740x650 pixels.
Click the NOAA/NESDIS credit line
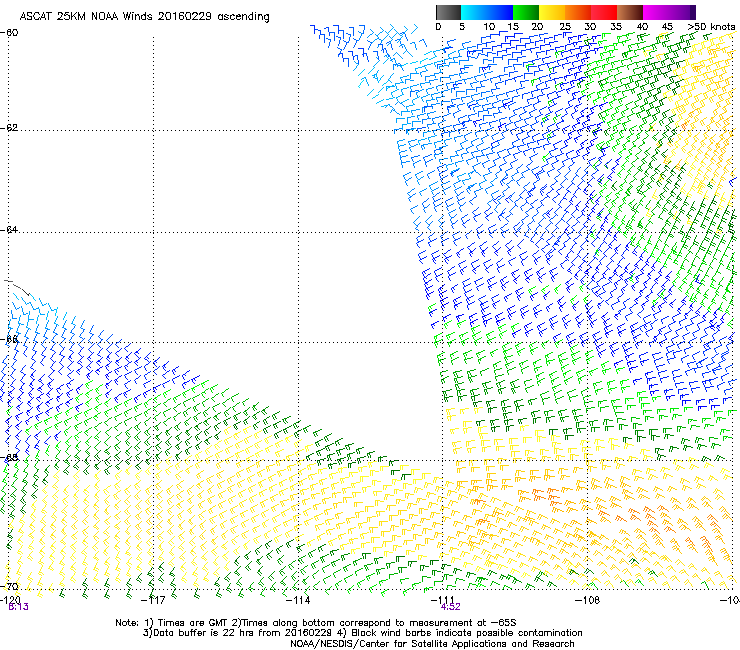tap(432, 644)
